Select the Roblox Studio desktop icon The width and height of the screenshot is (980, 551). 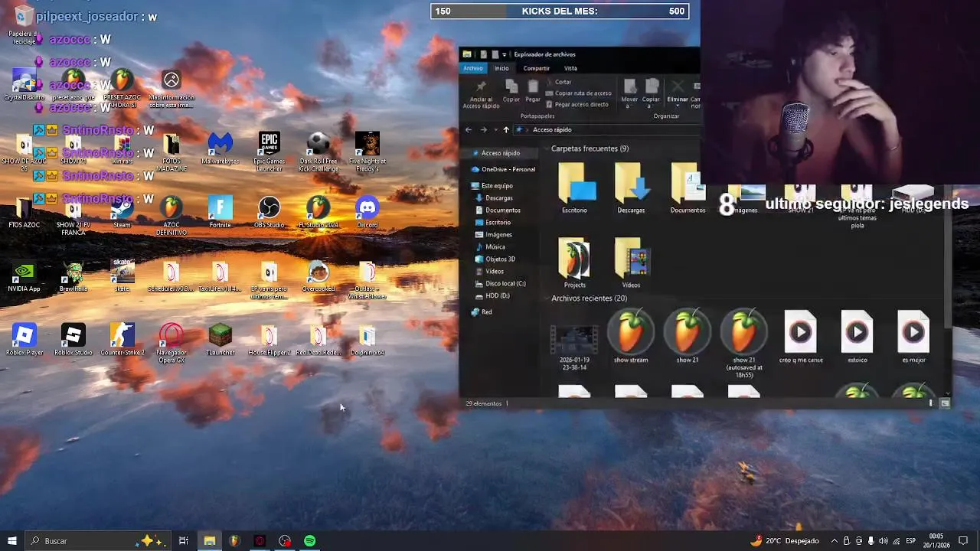click(73, 340)
